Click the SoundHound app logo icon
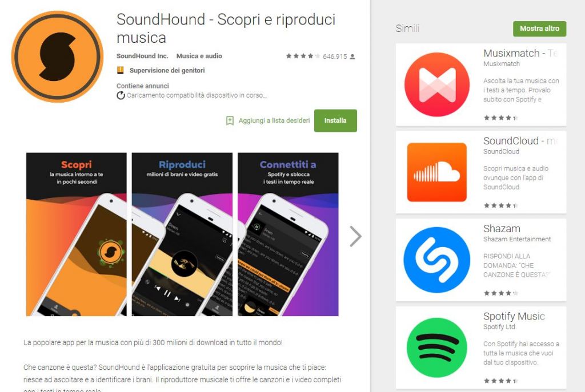Image resolution: width=585 pixels, height=392 pixels. [x=58, y=56]
